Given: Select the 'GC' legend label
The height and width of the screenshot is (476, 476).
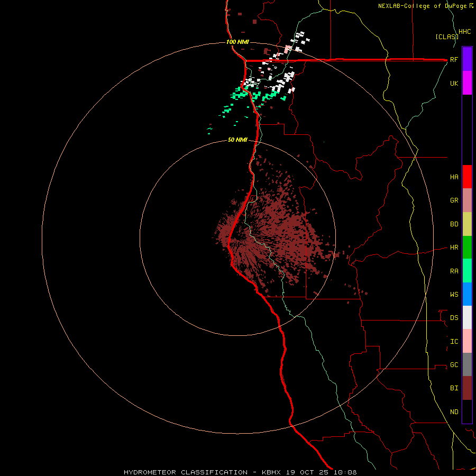Looking at the screenshot, I should coord(454,365).
